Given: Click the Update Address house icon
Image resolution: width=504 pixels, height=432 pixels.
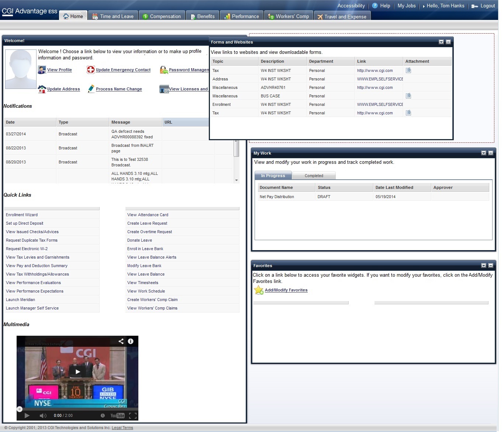Looking at the screenshot, I should pos(42,89).
